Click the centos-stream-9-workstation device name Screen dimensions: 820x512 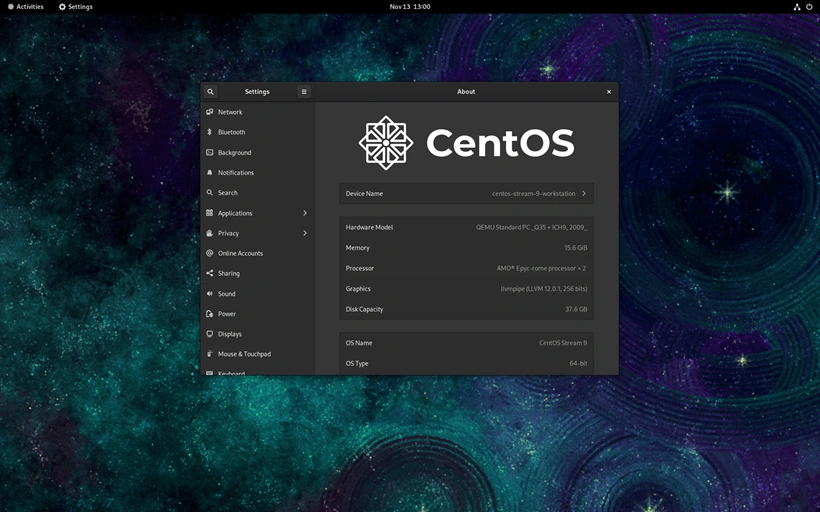click(533, 194)
